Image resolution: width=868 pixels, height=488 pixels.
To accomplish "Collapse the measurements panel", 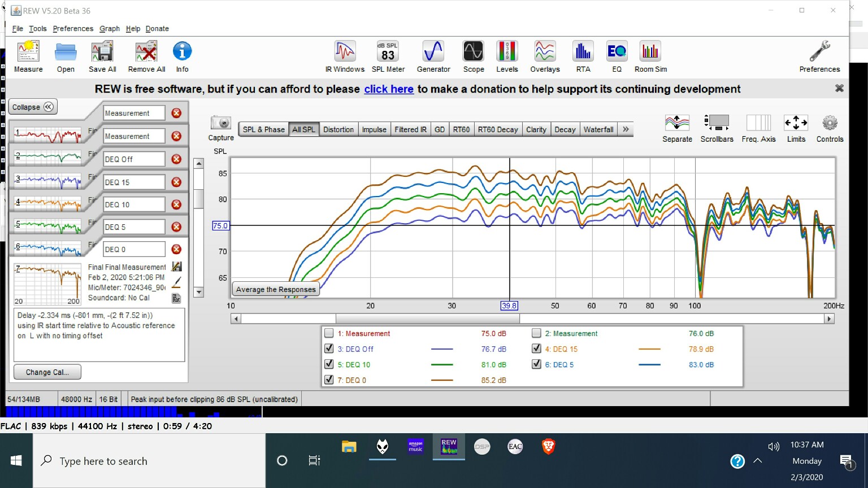I will click(x=33, y=107).
